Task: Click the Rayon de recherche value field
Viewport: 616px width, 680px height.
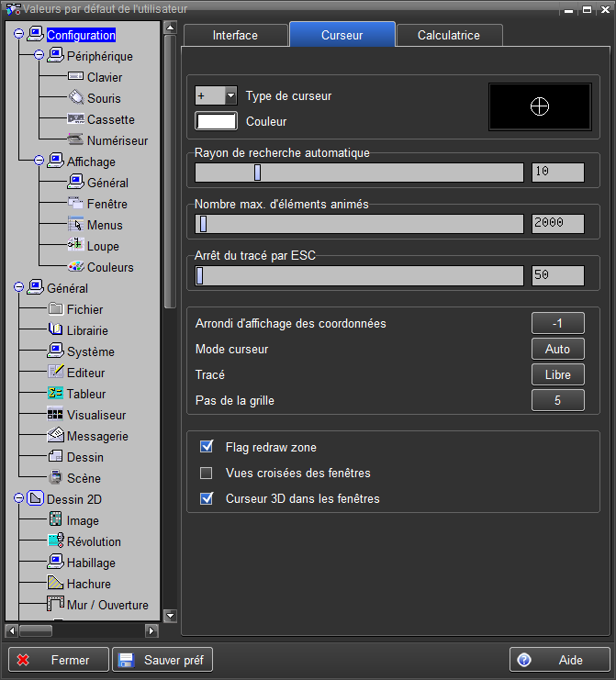Action: point(557,172)
